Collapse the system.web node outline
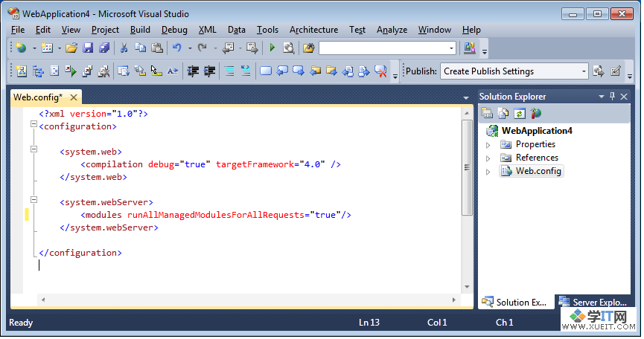644x339 pixels. pyautogui.click(x=34, y=149)
